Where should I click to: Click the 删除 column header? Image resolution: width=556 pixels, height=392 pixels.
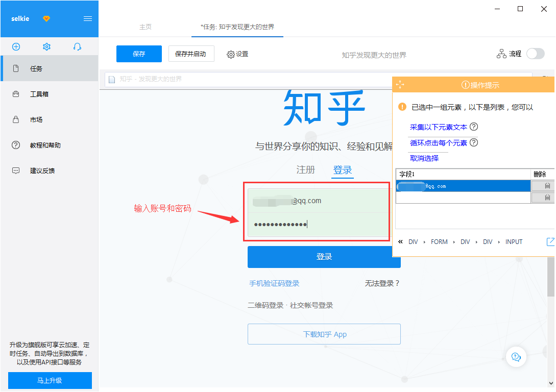(543, 174)
